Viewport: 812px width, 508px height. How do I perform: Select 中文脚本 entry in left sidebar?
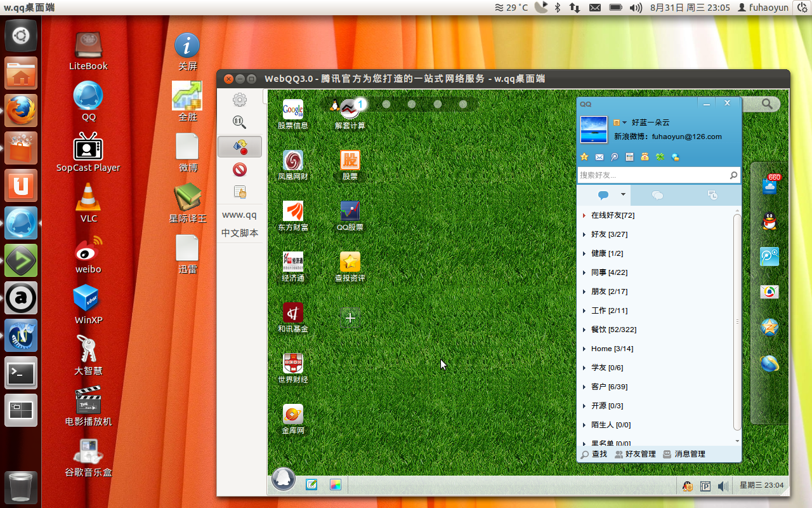[x=240, y=233]
